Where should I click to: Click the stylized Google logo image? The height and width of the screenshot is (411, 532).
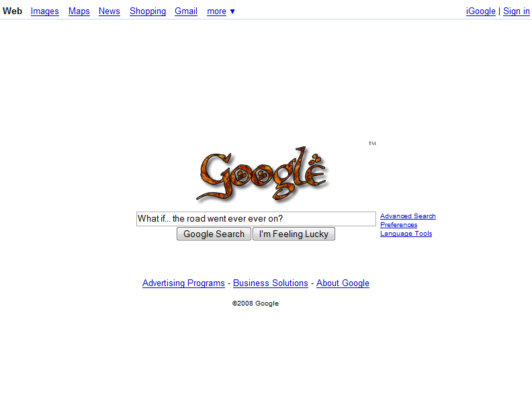(x=262, y=174)
